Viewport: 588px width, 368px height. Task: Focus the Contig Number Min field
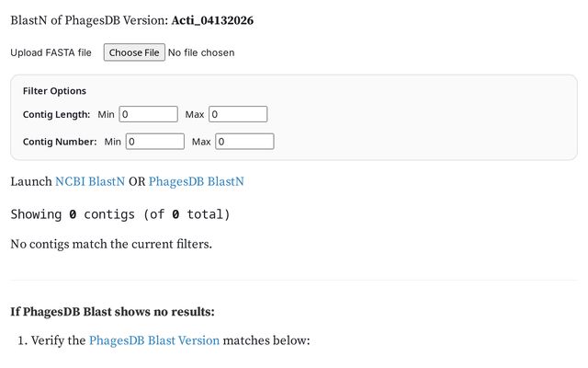(x=155, y=142)
